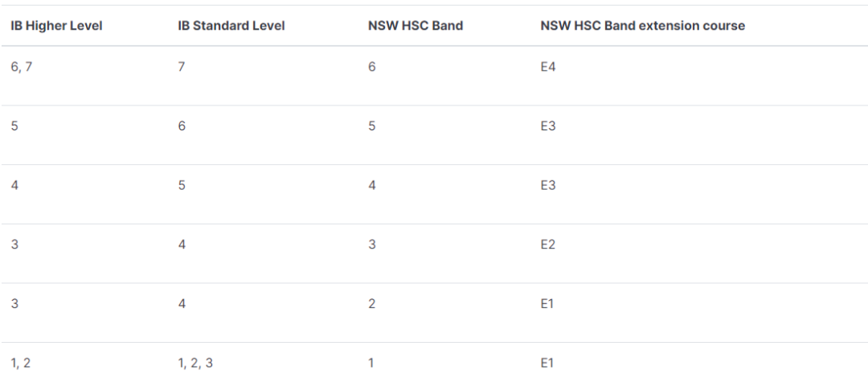Click the IB Standard Level cell showing 7
868x387 pixels.
(x=182, y=68)
